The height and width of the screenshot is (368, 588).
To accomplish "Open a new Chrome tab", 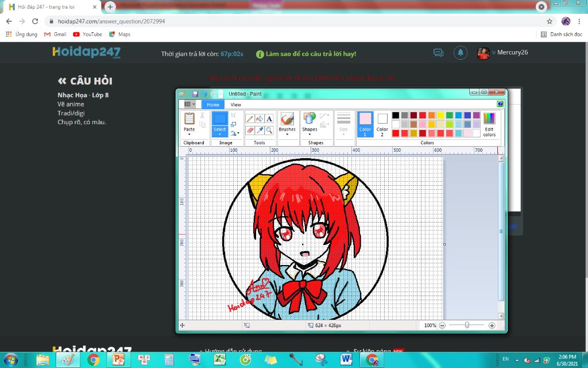I will click(x=110, y=7).
